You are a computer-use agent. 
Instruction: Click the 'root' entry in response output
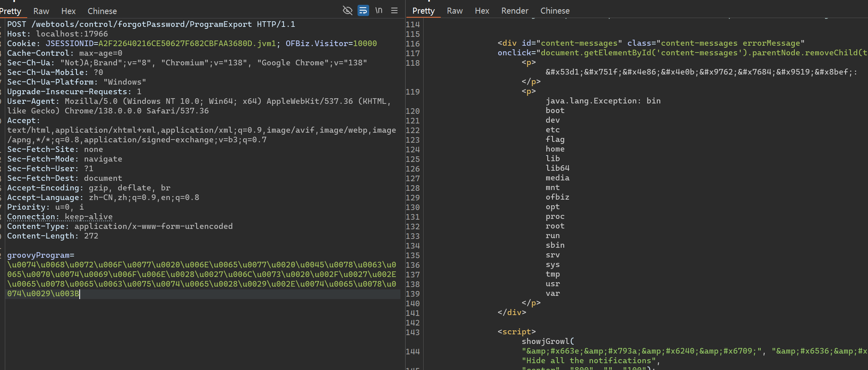(x=555, y=226)
